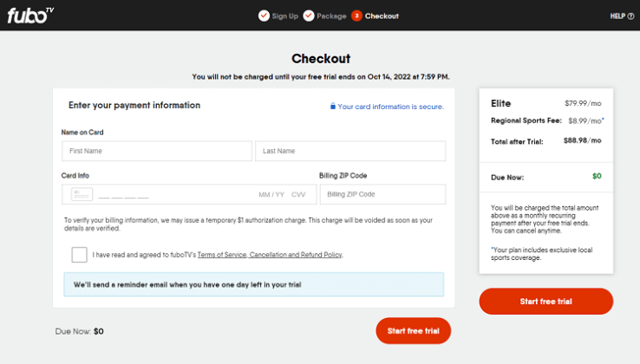Start free trial using the sidebar button
Viewport: 640px width, 364px height.
[545, 301]
